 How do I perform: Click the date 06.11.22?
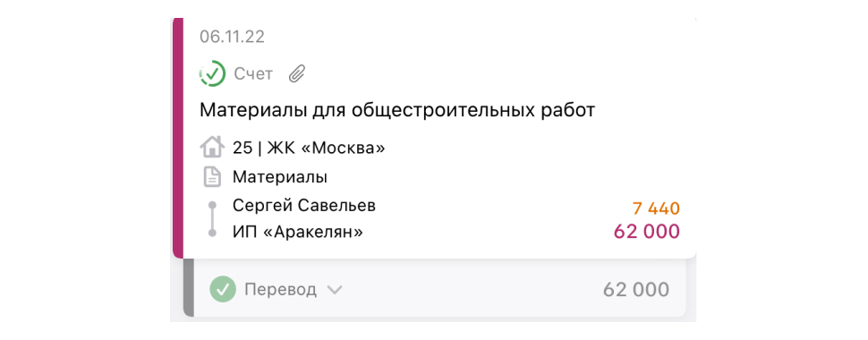[233, 37]
